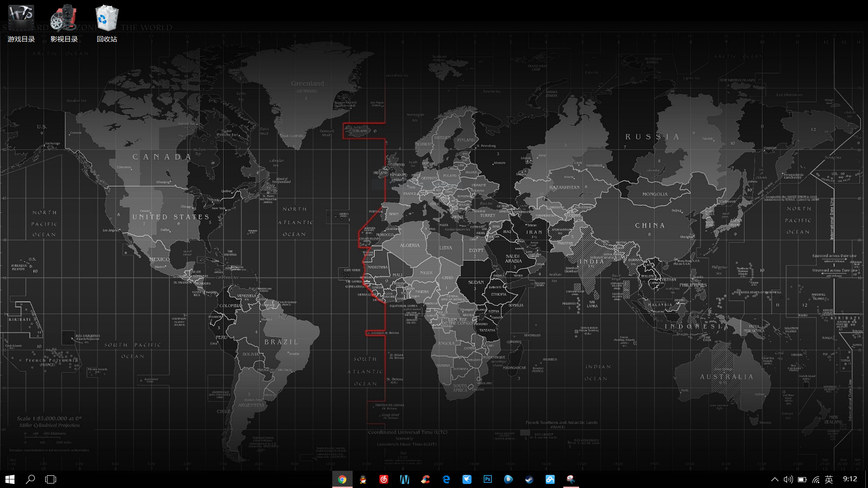Viewport: 868px width, 488px height.
Task: Open the striped W app in taskbar
Action: coord(405,479)
